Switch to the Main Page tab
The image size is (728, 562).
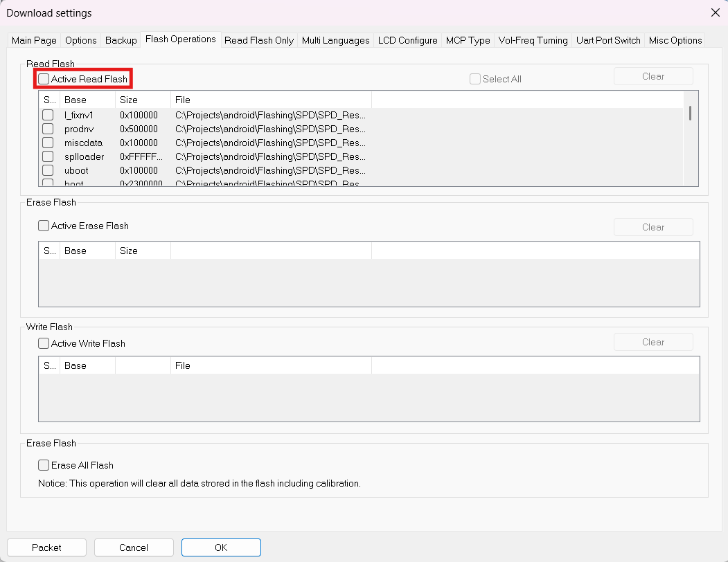34,40
